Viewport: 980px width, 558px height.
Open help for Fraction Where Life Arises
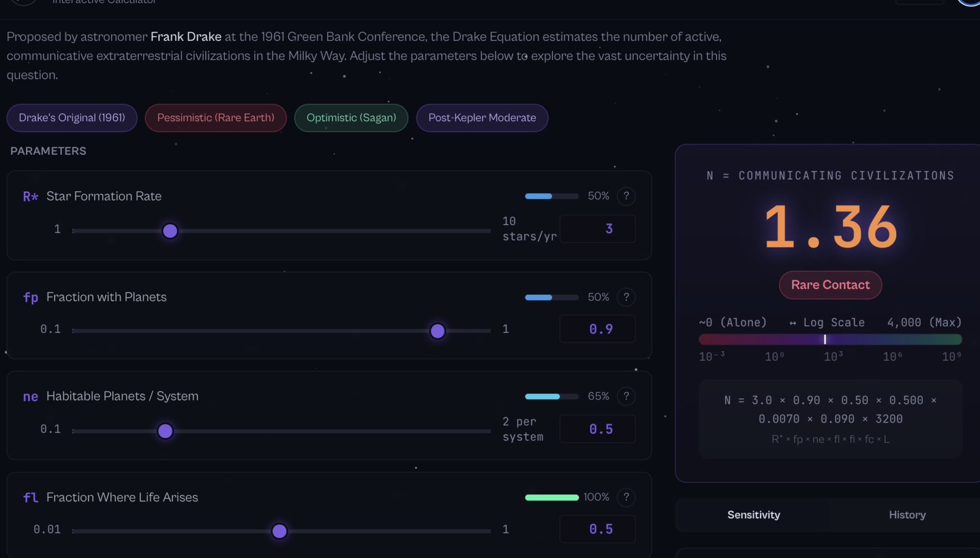(x=626, y=497)
